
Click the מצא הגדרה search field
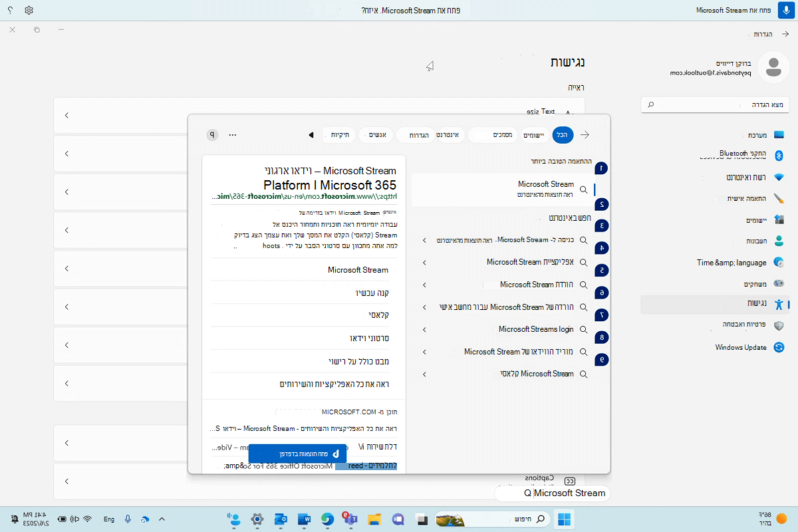(715, 104)
